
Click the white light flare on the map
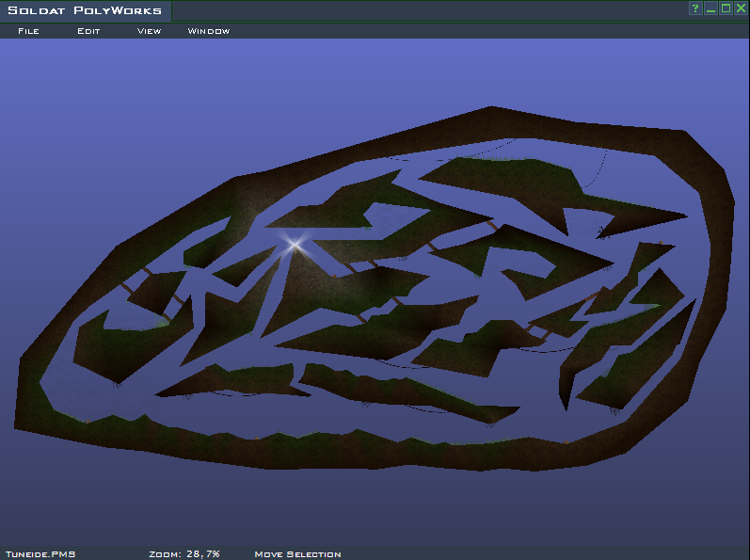click(295, 245)
